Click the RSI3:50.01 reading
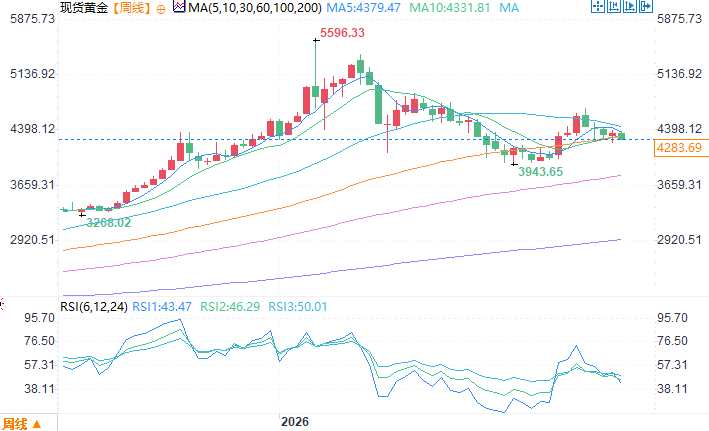Viewport: 709px width, 431px height. [298, 307]
